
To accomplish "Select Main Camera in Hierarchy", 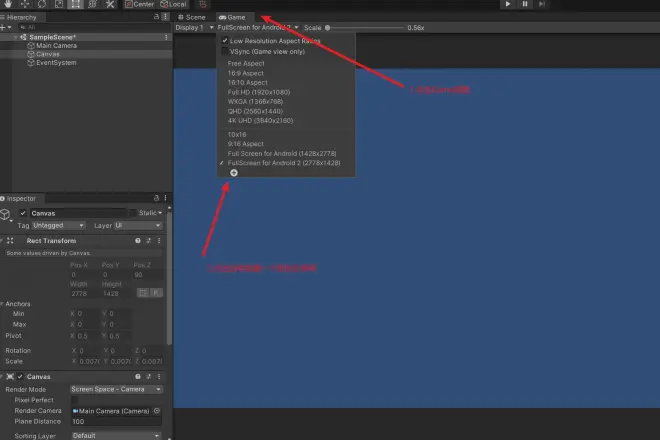I will pyautogui.click(x=56, y=45).
